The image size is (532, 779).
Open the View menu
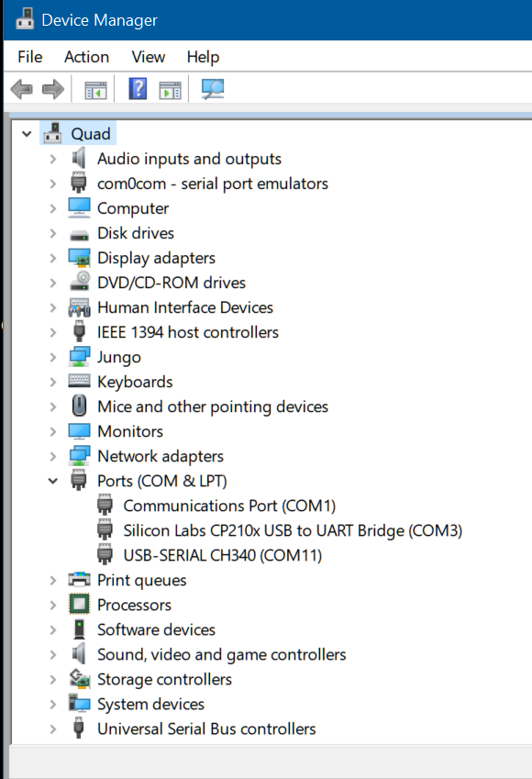[x=148, y=57]
